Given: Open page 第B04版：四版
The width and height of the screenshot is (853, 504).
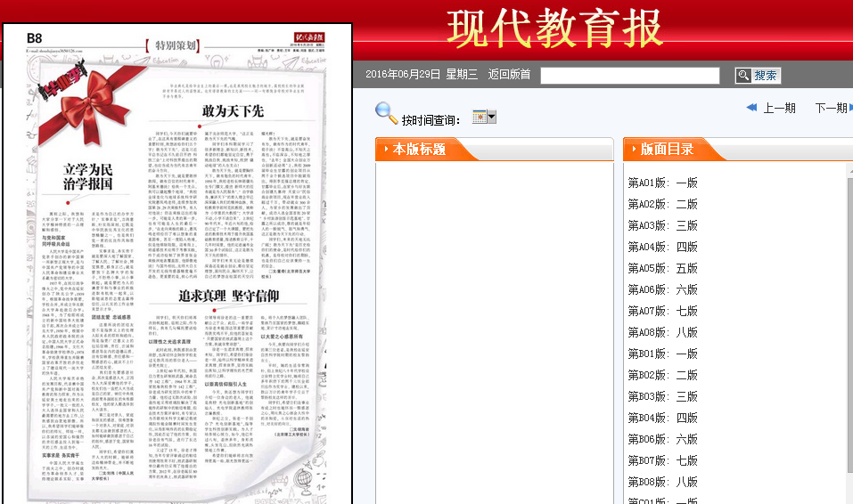Looking at the screenshot, I should coord(662,419).
